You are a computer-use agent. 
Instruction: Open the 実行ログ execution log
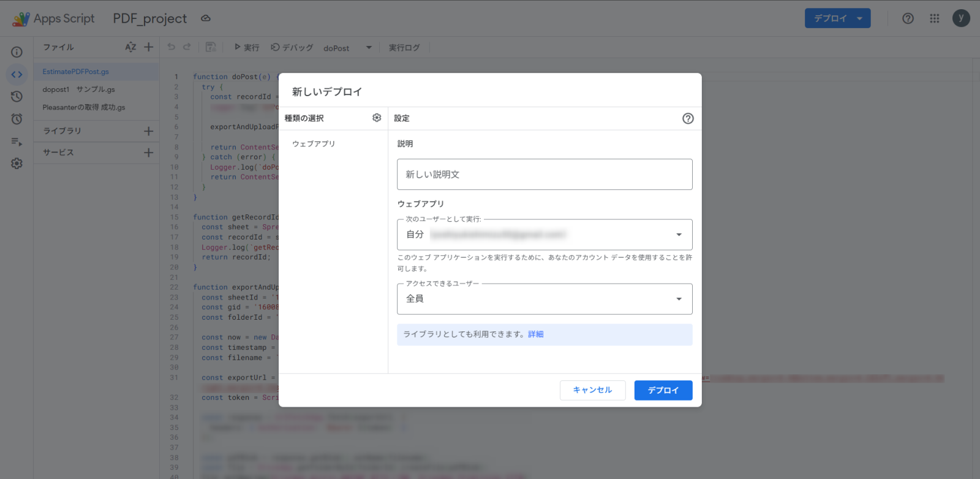404,48
